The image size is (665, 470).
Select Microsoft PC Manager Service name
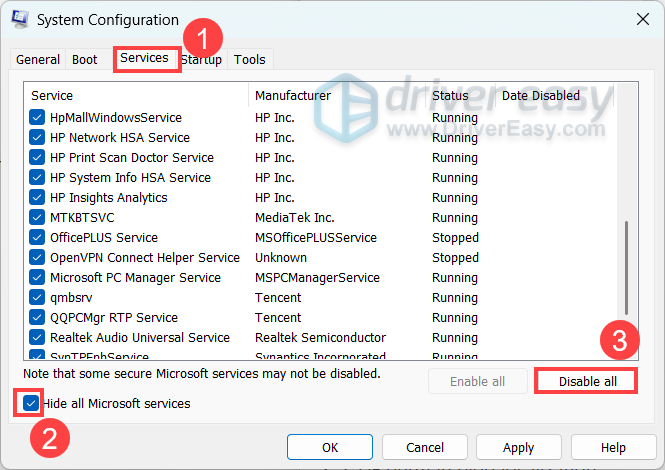click(x=135, y=277)
